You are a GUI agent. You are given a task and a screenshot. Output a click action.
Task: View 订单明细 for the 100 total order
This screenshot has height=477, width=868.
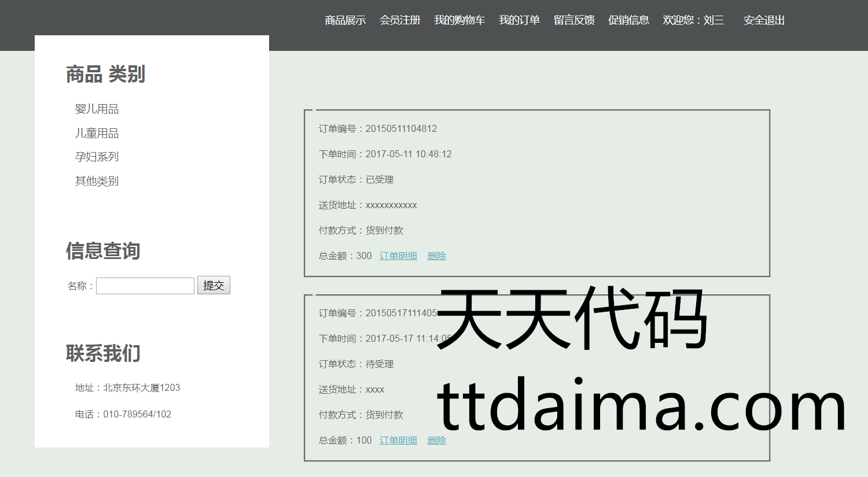398,440
